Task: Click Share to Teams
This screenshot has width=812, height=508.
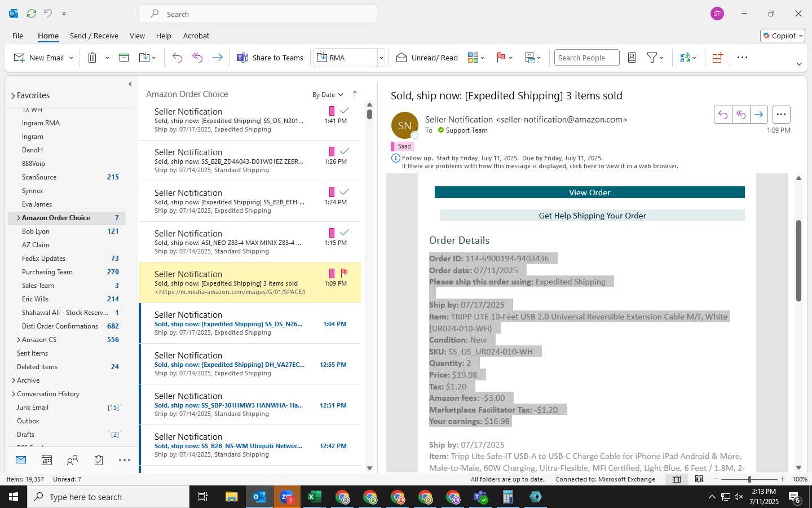Action: [x=270, y=58]
